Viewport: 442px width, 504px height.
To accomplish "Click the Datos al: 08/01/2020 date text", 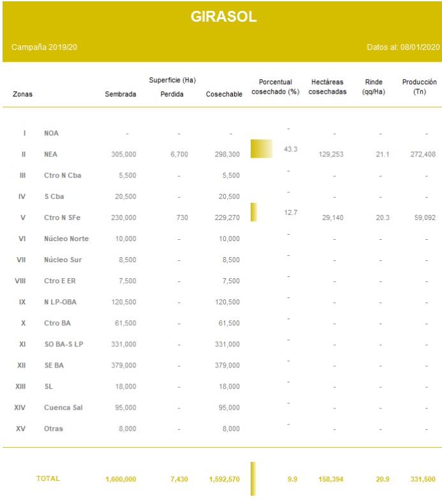I will point(403,48).
